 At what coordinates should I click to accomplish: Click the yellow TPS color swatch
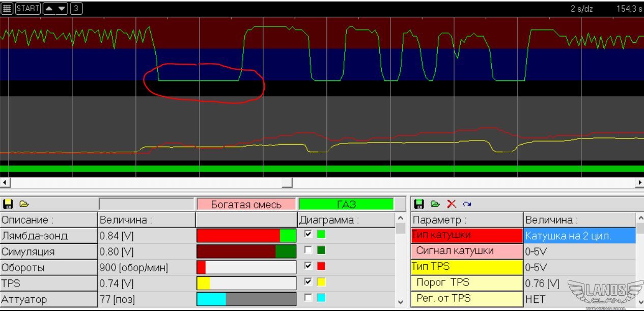click(321, 282)
